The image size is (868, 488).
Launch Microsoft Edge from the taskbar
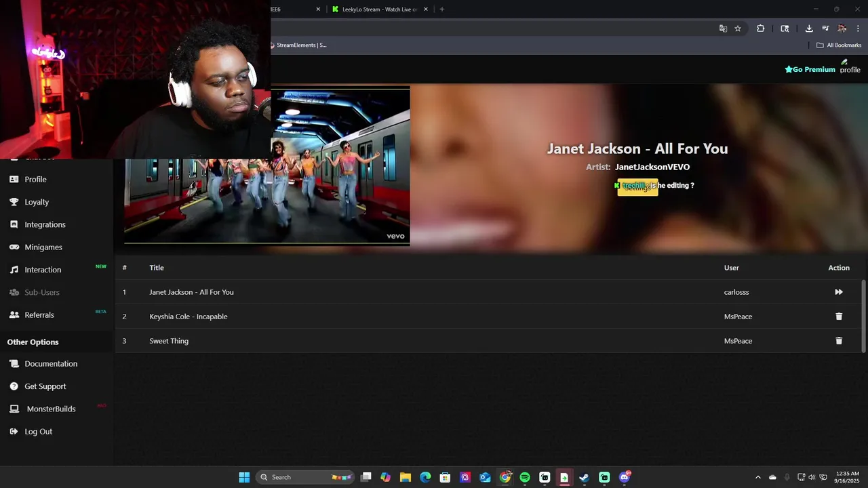425,477
